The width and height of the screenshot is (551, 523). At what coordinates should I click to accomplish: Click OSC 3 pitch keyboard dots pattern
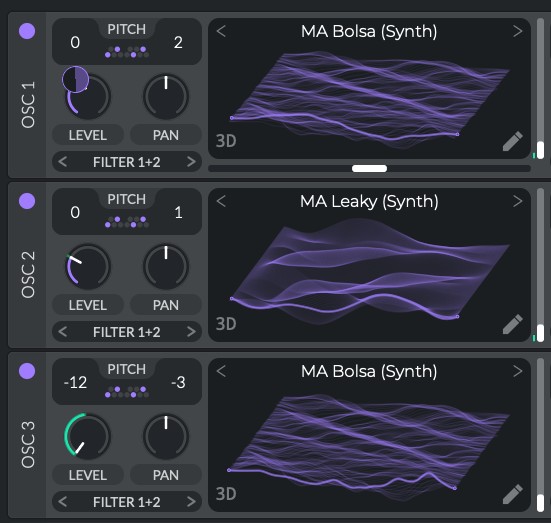[x=127, y=392]
